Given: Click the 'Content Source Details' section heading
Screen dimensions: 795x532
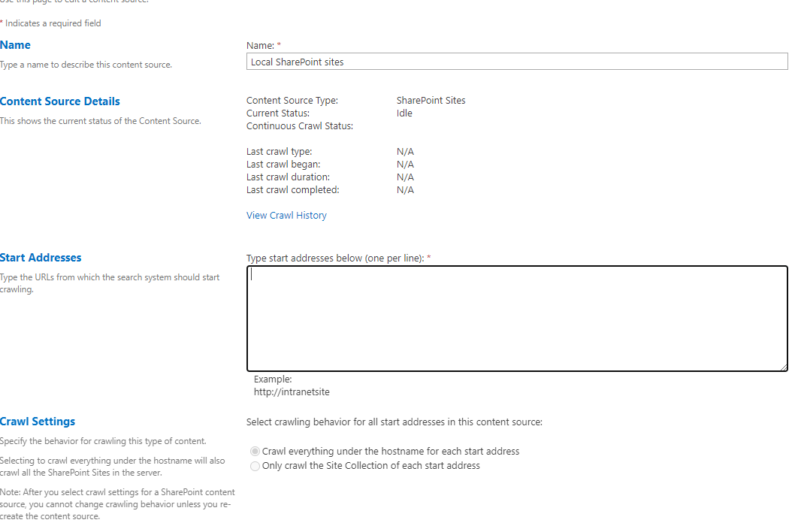Looking at the screenshot, I should 60,101.
